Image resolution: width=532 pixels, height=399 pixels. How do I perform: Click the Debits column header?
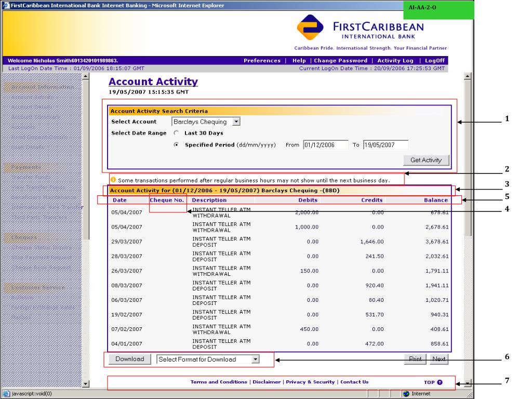[x=308, y=200]
